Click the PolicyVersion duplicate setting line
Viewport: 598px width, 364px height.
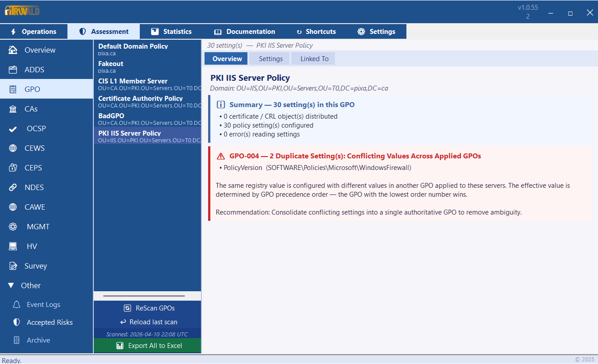click(x=315, y=168)
